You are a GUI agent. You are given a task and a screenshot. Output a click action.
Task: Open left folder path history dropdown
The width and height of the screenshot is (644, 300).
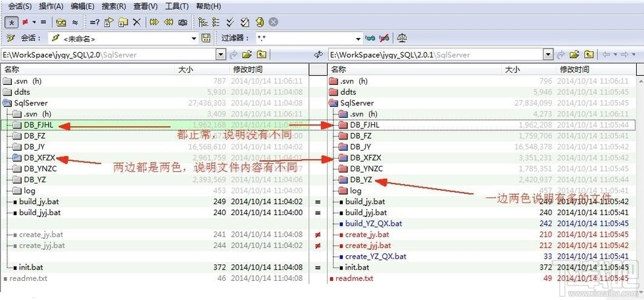(x=221, y=54)
